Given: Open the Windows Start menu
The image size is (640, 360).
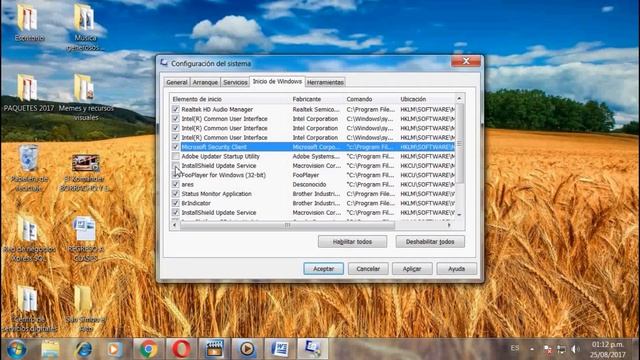Looking at the screenshot, I should tap(16, 349).
